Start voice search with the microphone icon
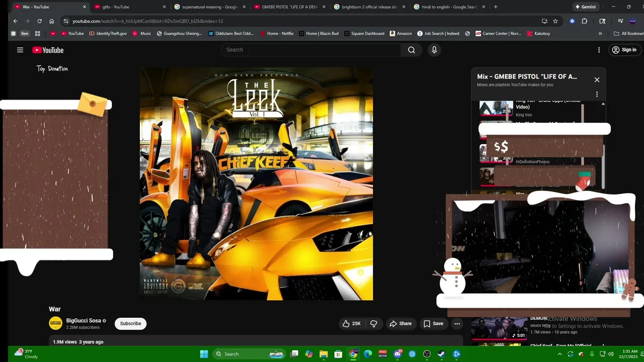This screenshot has height=362, width=644. tap(434, 50)
